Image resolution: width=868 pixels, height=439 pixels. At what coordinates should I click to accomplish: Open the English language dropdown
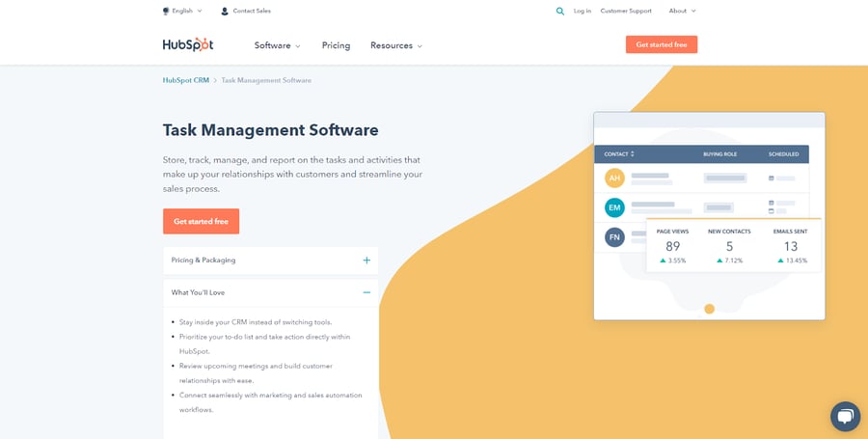coord(186,11)
